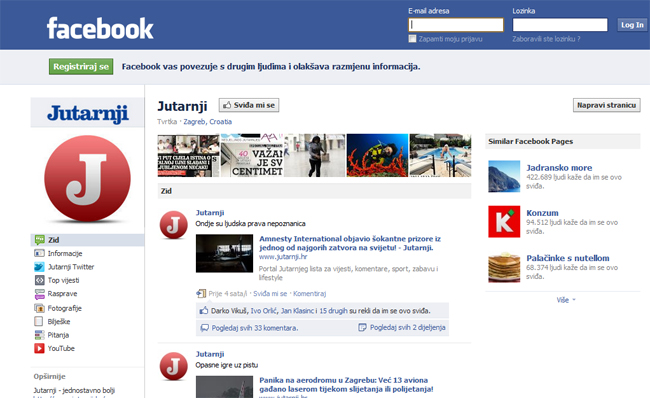Open the scuba diver photo thumbnail
The height and width of the screenshot is (398, 650).
377,155
